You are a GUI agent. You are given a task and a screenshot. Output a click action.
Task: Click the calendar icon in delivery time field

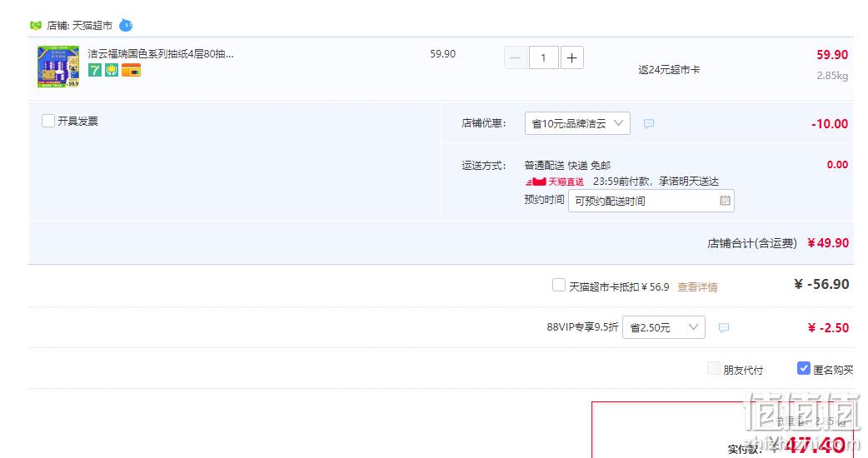(x=725, y=201)
